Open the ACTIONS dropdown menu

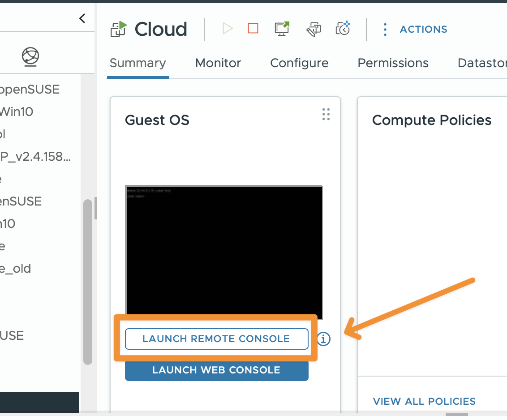416,30
